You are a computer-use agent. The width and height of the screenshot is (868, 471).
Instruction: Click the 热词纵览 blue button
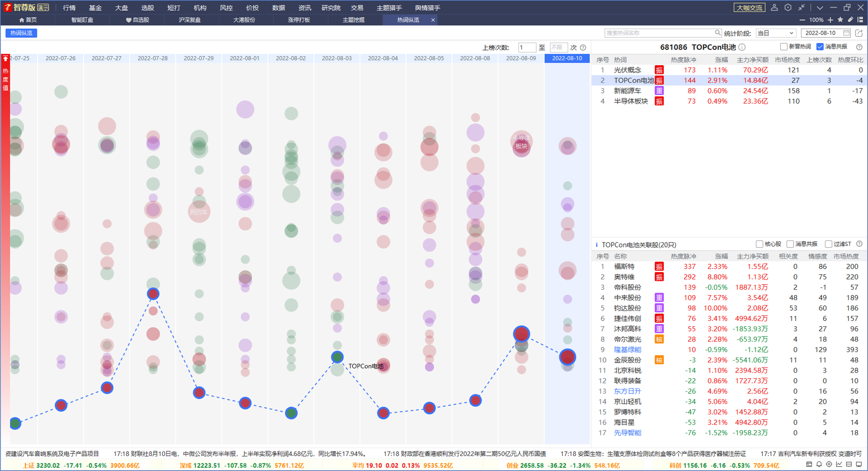(21, 33)
